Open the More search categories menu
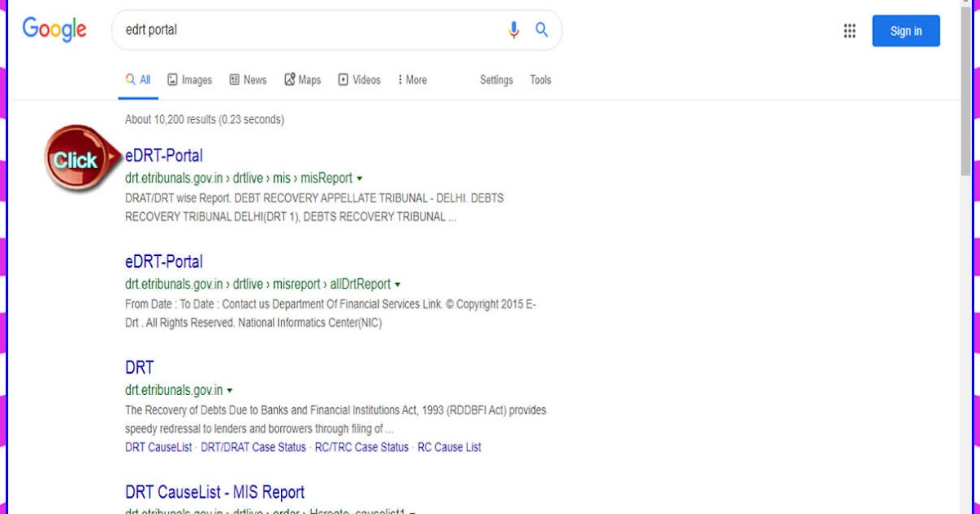The height and width of the screenshot is (514, 980). (412, 80)
